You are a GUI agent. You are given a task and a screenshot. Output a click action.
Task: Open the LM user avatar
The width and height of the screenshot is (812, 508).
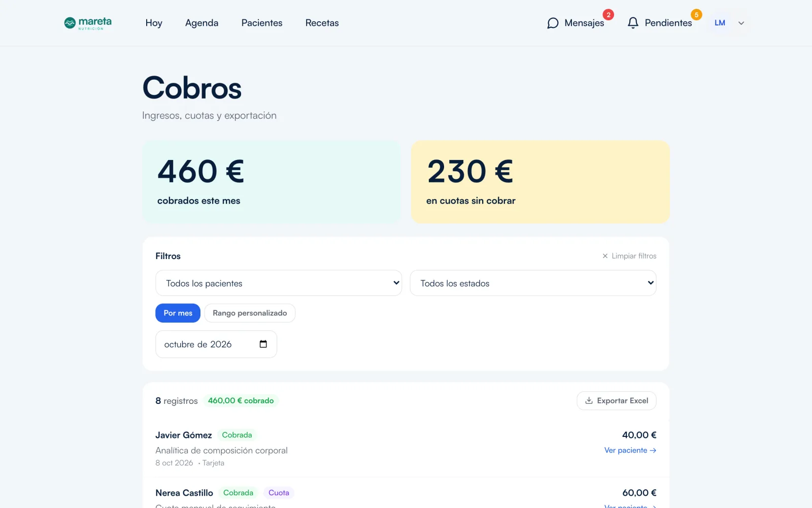[x=720, y=23]
